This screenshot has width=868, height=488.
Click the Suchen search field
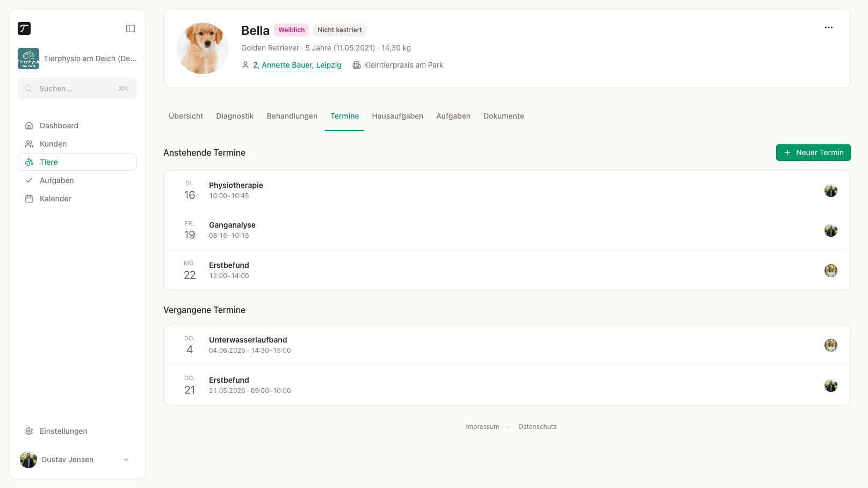(77, 89)
